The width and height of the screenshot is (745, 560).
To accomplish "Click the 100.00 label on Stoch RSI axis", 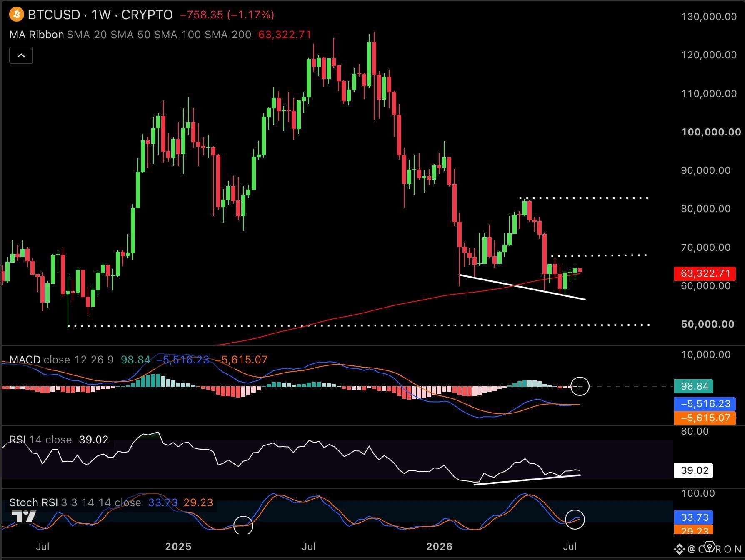I will (x=698, y=493).
